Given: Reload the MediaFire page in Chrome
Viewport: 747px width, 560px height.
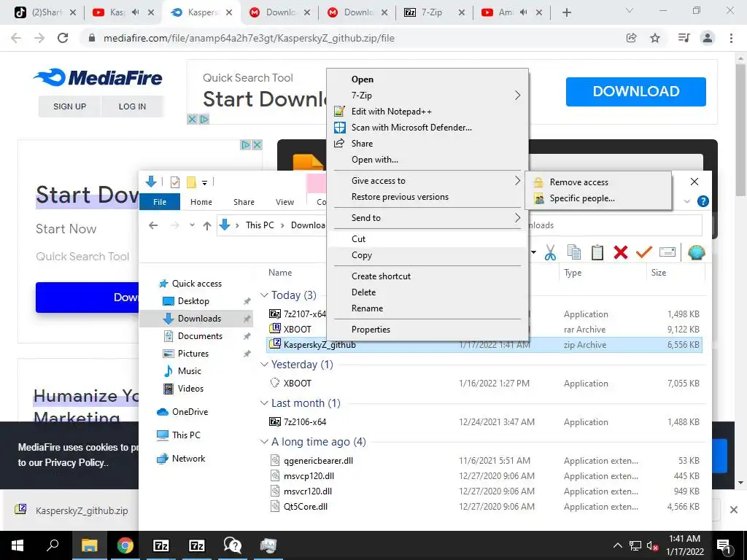Looking at the screenshot, I should point(63,38).
